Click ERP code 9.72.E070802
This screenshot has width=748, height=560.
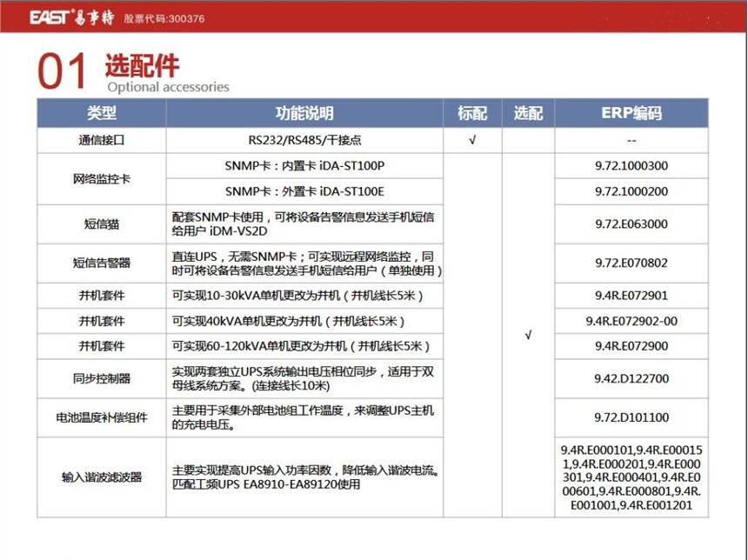[631, 263]
